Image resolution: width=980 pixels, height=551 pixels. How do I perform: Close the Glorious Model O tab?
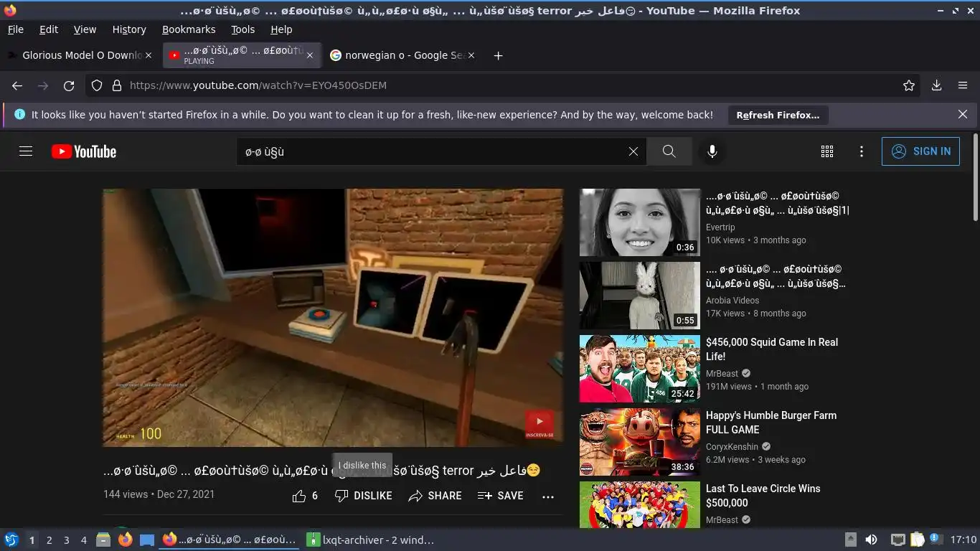tap(149, 55)
